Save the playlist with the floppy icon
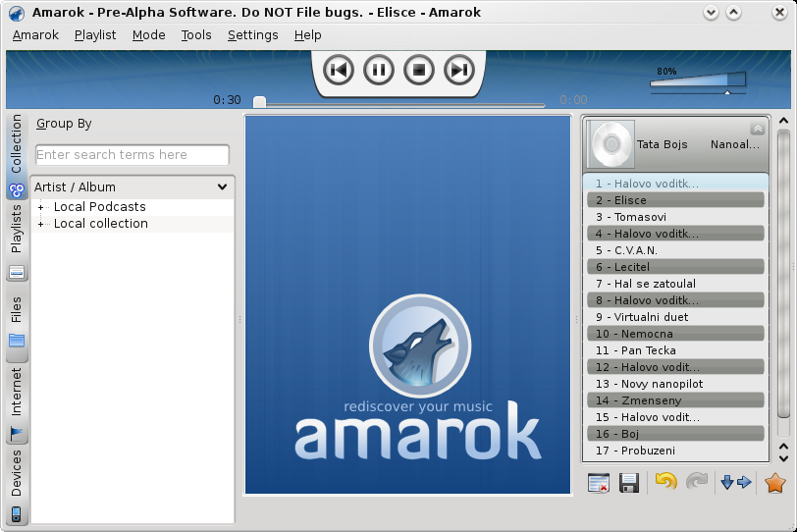This screenshot has width=797, height=532. click(629, 483)
